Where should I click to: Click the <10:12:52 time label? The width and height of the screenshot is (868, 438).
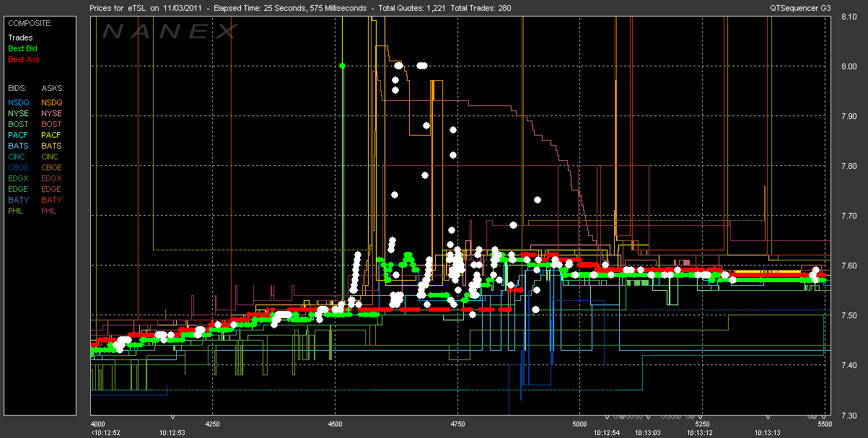click(105, 432)
